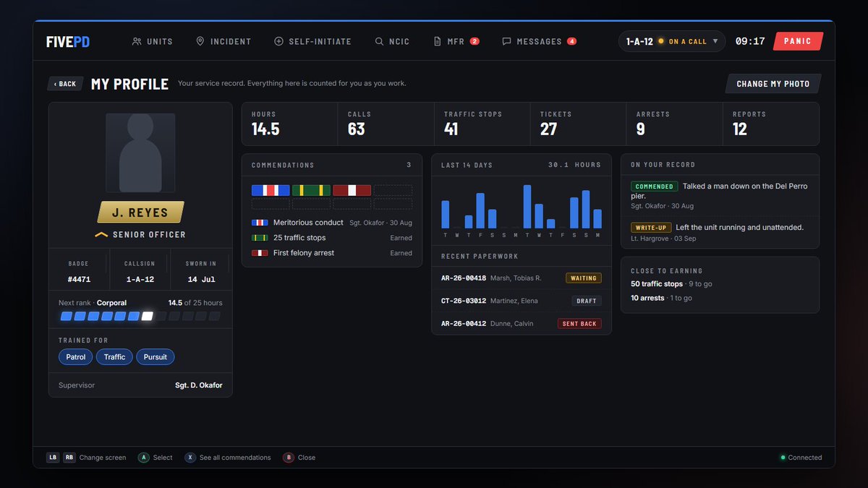Screen dimensions: 868x488
Task: Click the First felony arrest commendation row
Action: click(332, 253)
